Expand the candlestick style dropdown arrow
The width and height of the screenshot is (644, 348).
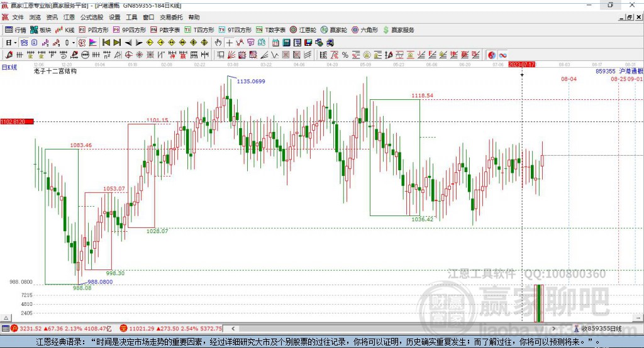74,43
